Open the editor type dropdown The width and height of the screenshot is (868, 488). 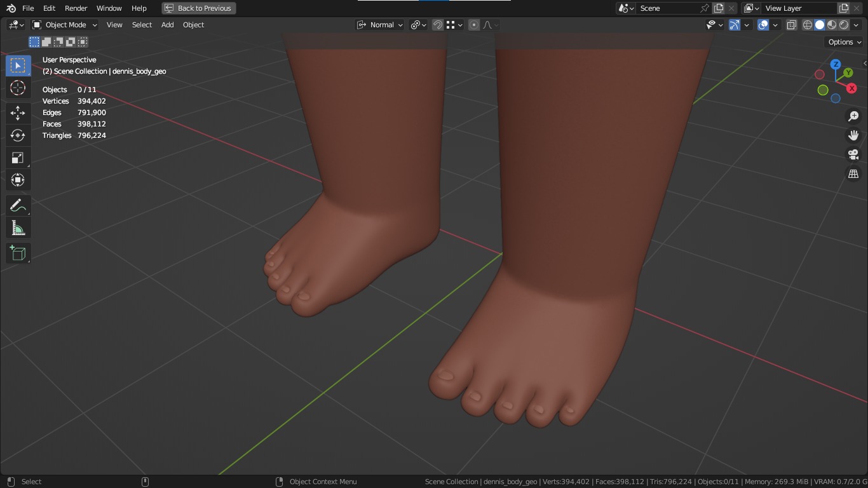coord(16,25)
